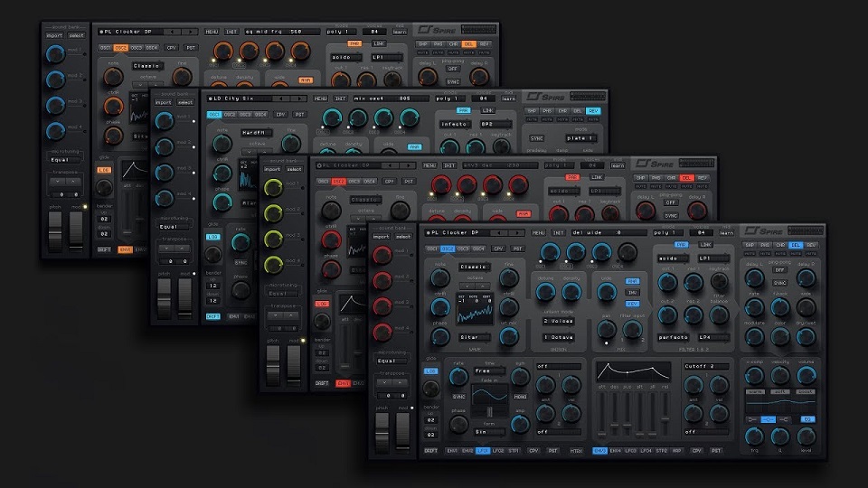This screenshot has width=868, height=488.
Task: Open 1 Octave unison dropdown in blue window
Action: tap(558, 337)
